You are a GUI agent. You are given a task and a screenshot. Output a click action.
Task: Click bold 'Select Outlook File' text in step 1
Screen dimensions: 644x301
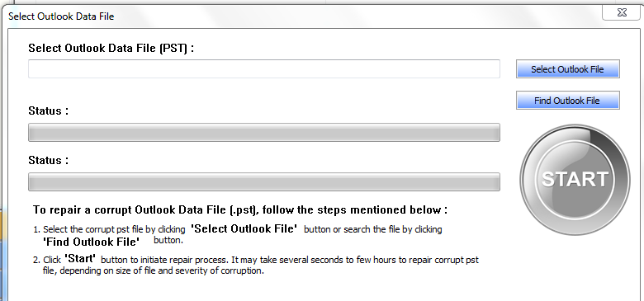(x=244, y=228)
